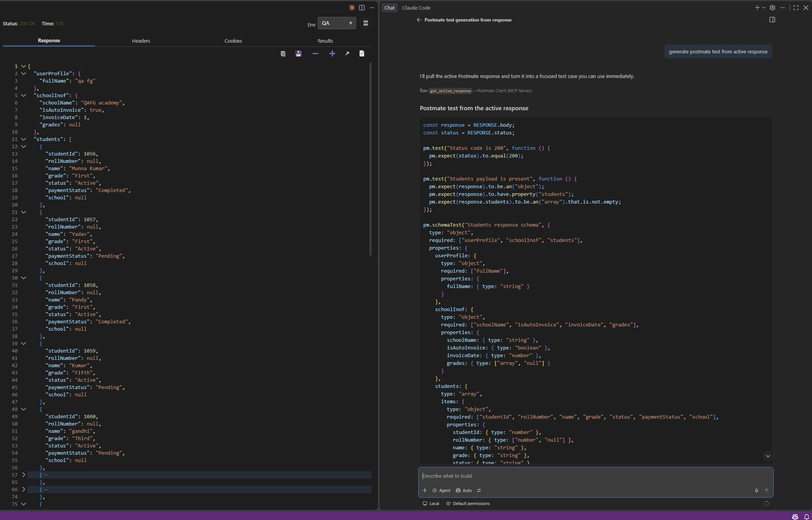Open the editor more actions menu
Screen dimensions: 812x520
pos(372,8)
